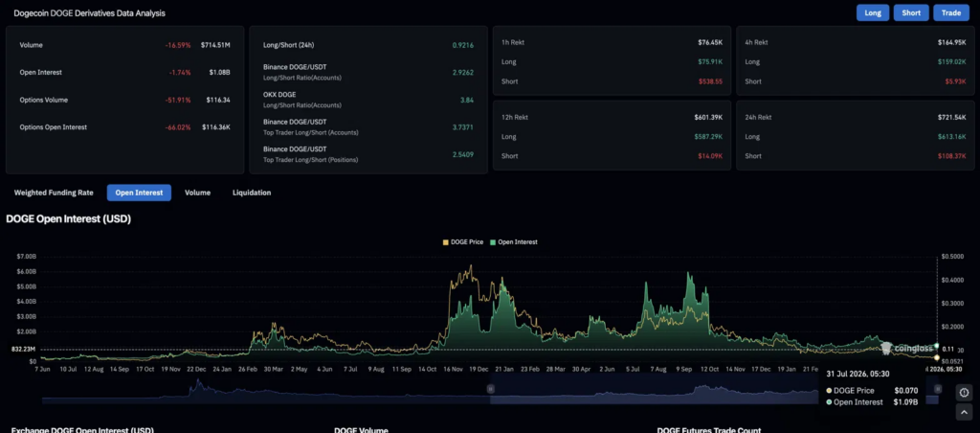
Task: Click the mini overview chart under the date axis
Action: pos(491,391)
